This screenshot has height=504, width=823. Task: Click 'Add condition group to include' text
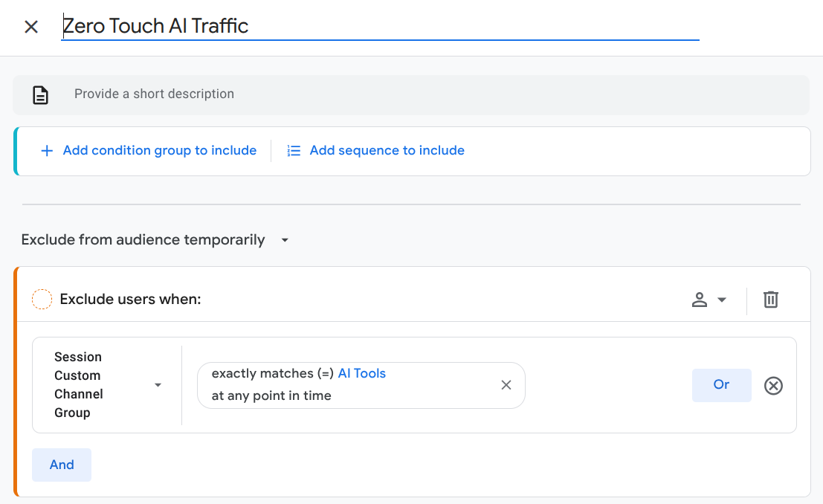tap(159, 151)
